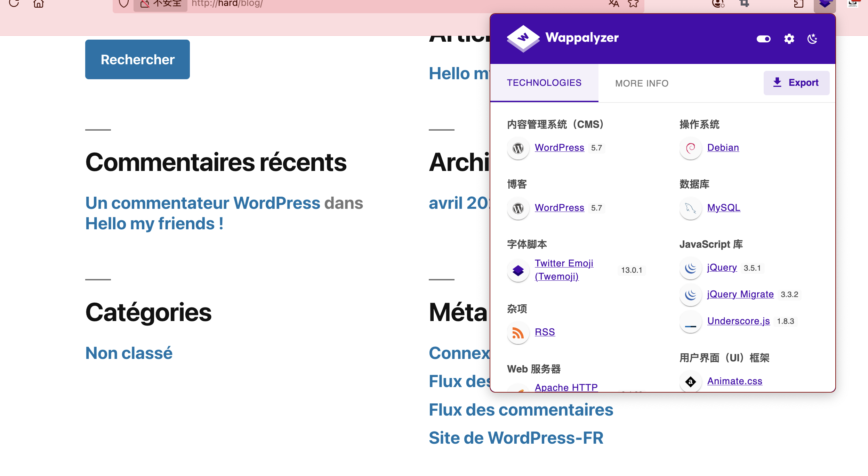Open the Un commentateur WordPress link
Viewport: 868px width, 476px height.
pos(203,203)
